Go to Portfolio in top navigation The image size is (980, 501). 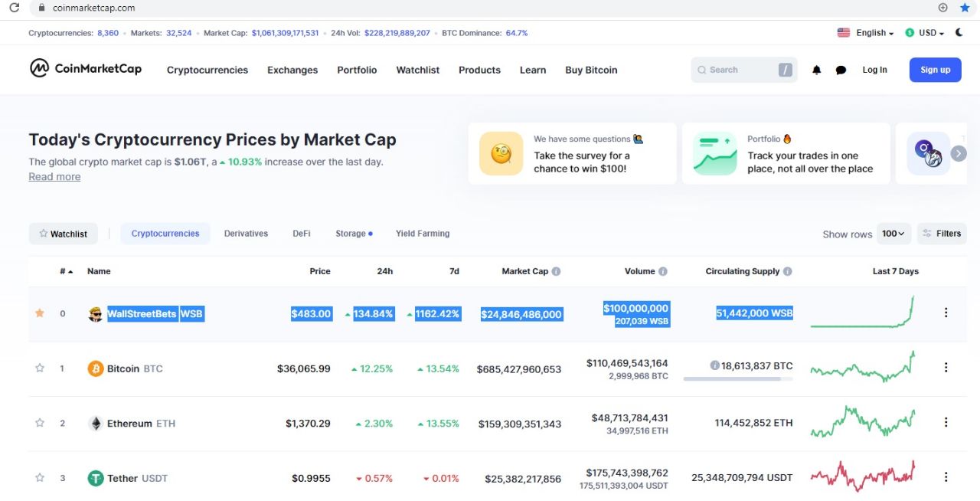click(357, 70)
